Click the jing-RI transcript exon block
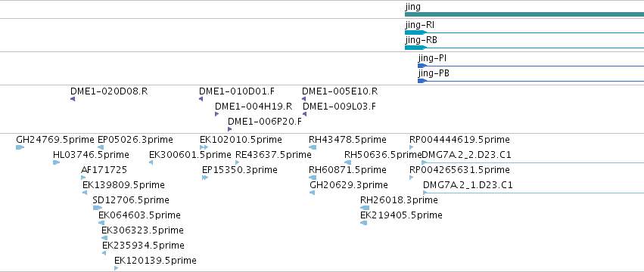This screenshot has height=272, width=644. [415, 32]
